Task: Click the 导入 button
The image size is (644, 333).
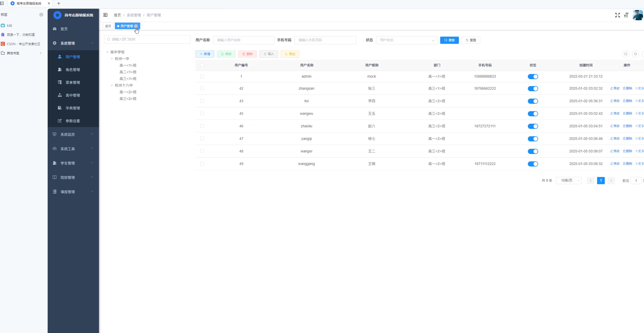Action: 269,54
